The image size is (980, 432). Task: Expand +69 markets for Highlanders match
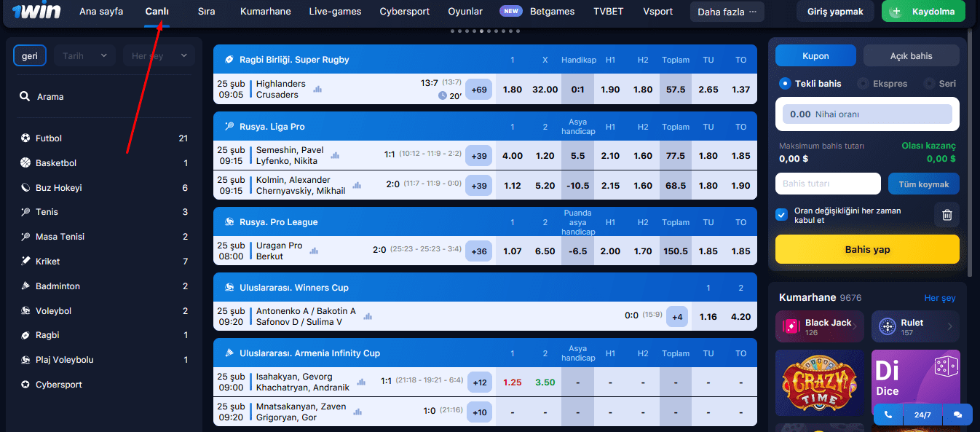tap(479, 90)
